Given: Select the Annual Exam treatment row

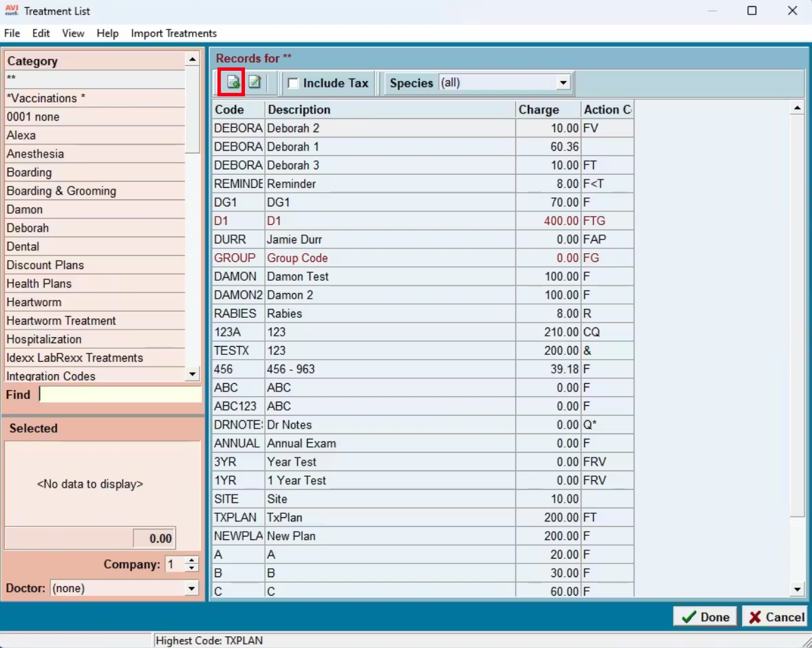Looking at the screenshot, I should point(423,444).
